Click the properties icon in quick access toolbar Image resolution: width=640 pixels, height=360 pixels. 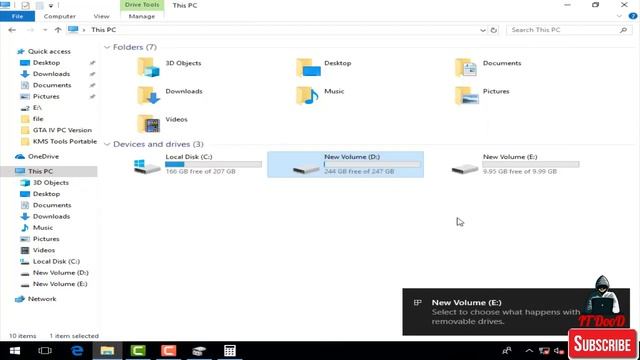click(x=25, y=5)
